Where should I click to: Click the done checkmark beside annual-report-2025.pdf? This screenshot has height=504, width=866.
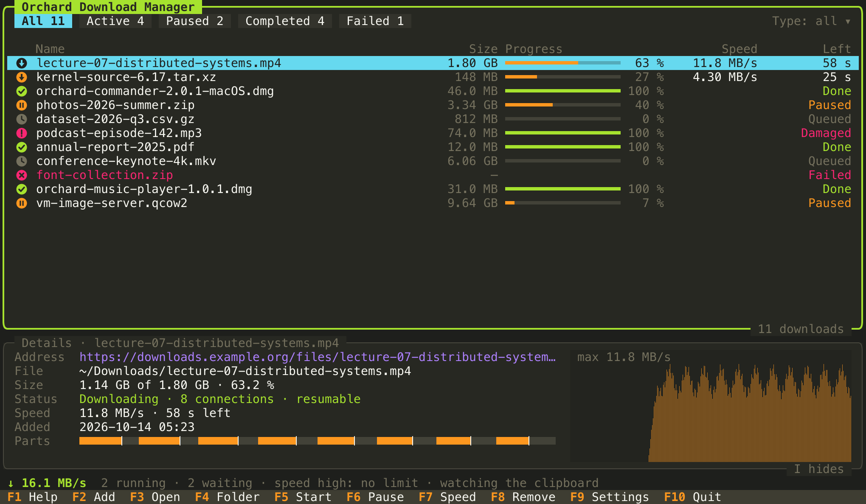(x=22, y=147)
